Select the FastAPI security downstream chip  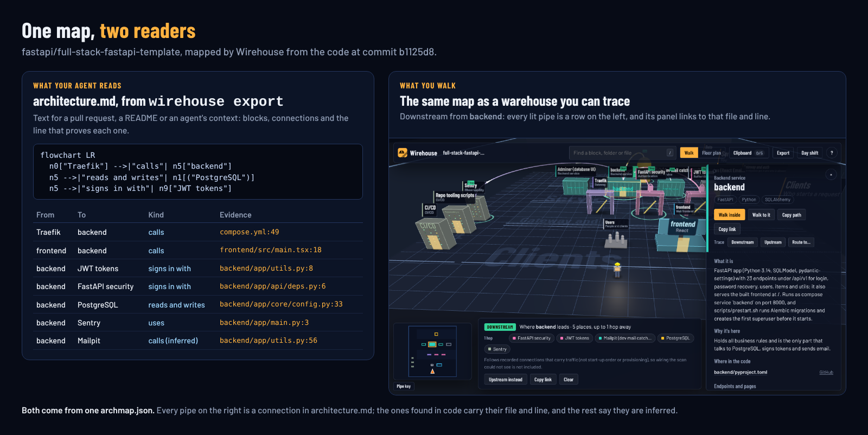532,338
